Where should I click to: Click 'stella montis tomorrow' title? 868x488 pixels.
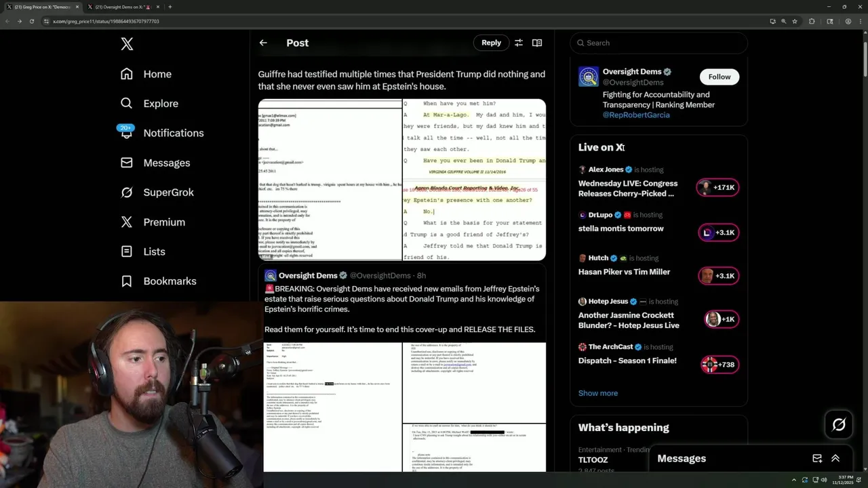[620, 228]
